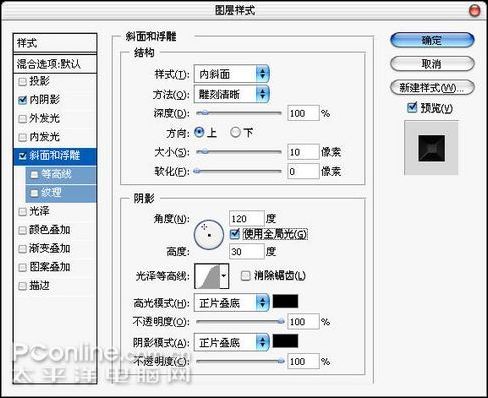Click the 大小 pixel input field
Image resolution: width=488 pixels, height=398 pixels.
[303, 152]
